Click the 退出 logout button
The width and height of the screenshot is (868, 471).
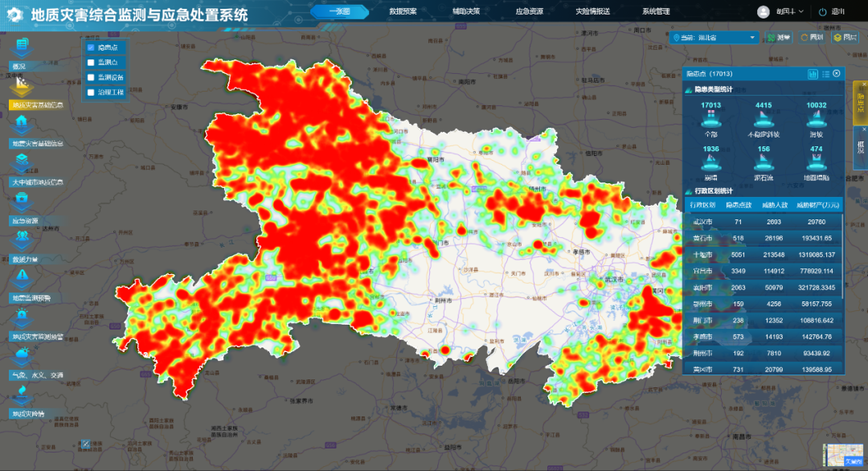coord(832,11)
